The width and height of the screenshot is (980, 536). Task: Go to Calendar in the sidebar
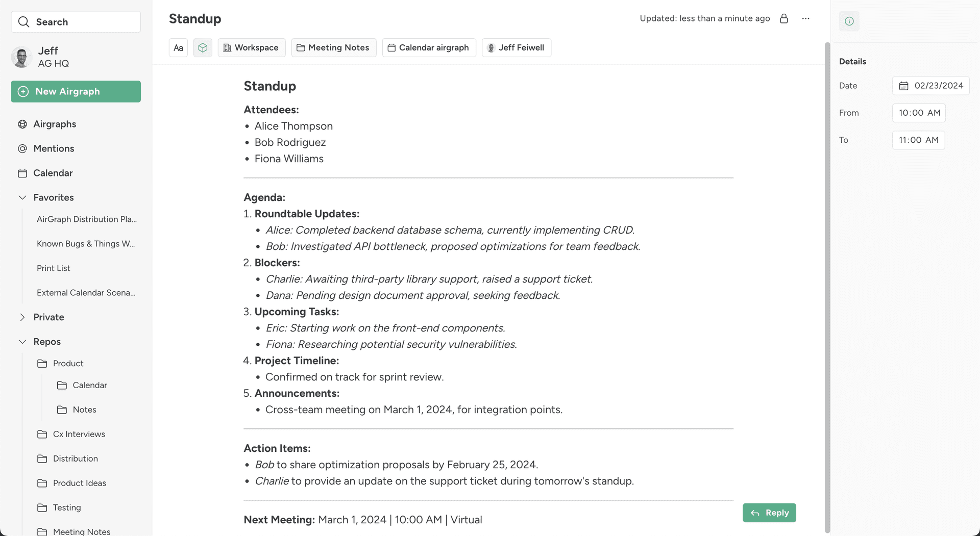pyautogui.click(x=53, y=173)
